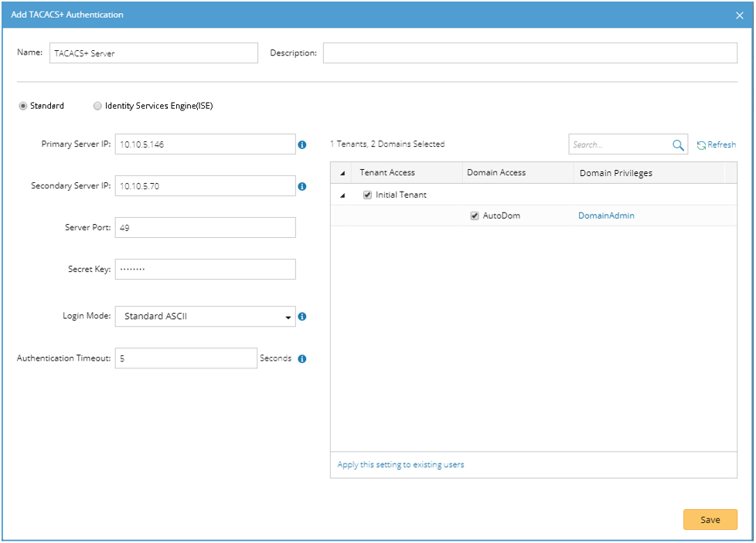756x543 pixels.
Task: Uncheck the Initial Tenant checkbox
Action: [x=368, y=195]
